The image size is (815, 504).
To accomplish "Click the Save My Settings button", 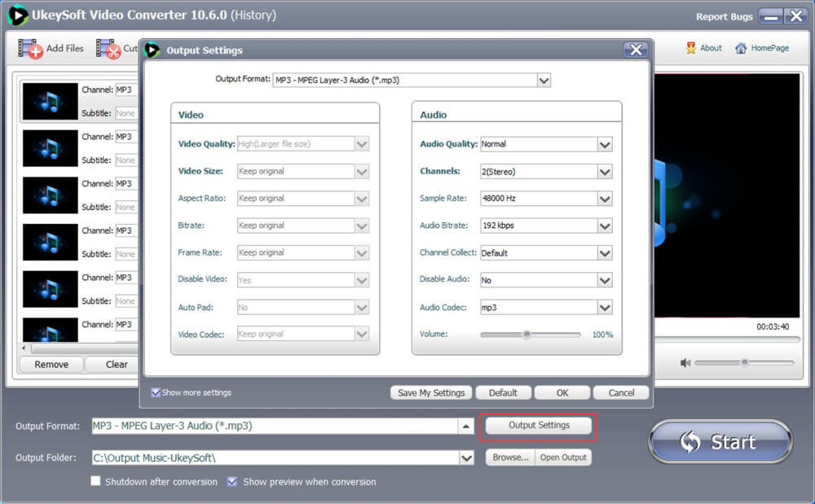I will click(x=431, y=392).
